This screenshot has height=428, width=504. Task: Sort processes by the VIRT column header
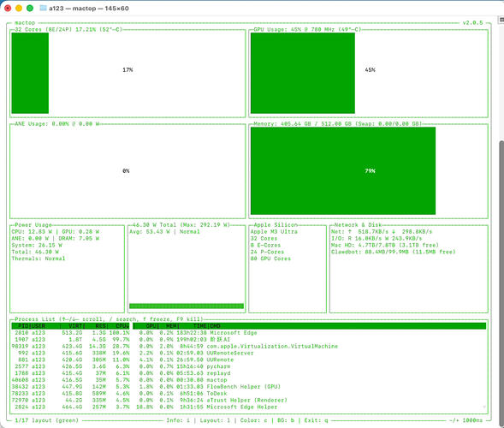tap(75, 326)
